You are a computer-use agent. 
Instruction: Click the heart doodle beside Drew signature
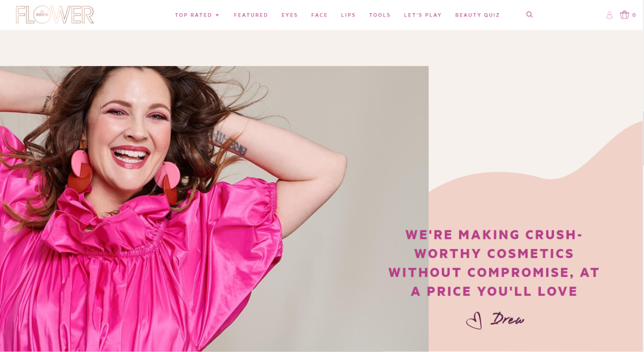point(474,320)
